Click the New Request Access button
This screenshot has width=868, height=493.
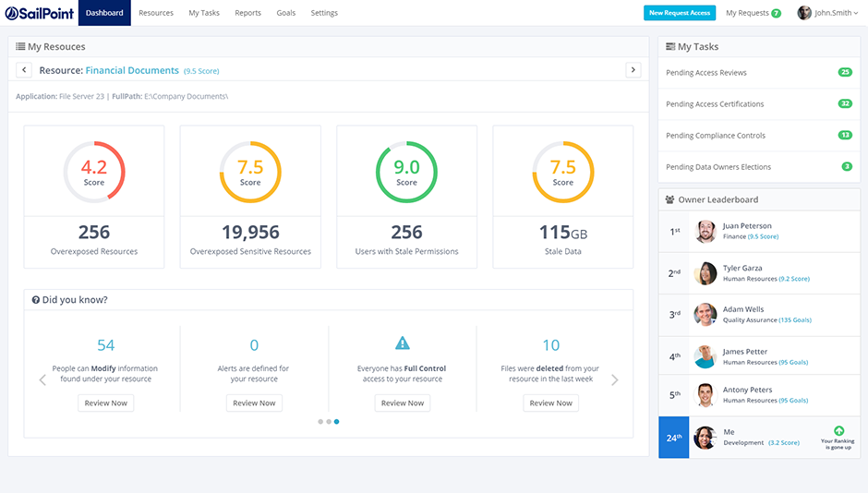click(680, 13)
